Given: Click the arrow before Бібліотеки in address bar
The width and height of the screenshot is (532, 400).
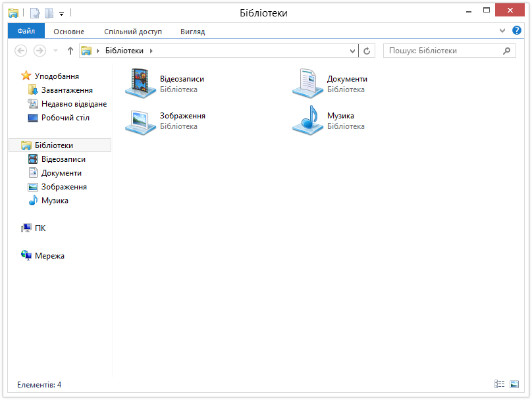Looking at the screenshot, I should [98, 51].
